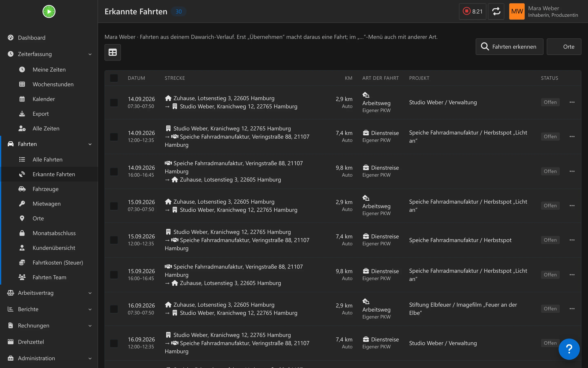
Task: Open actions menu for 15.09.2026 12:00 trip
Action: click(x=572, y=240)
